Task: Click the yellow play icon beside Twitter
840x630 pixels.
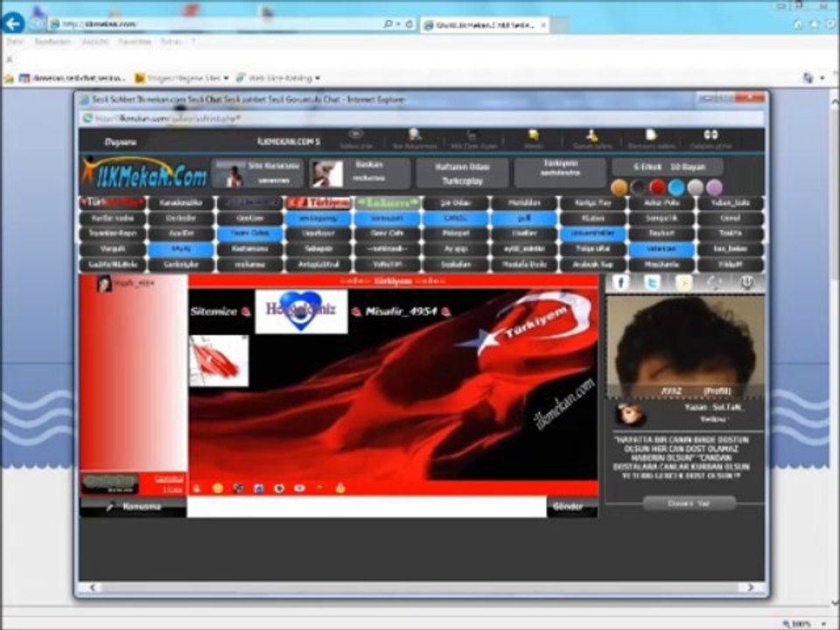Action: [684, 283]
